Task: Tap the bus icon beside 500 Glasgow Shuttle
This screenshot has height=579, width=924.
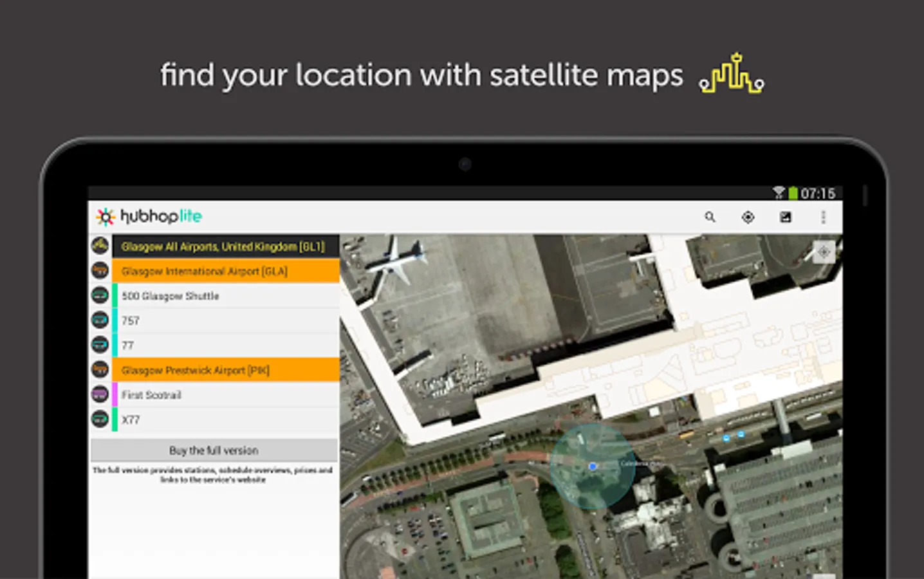Action: click(x=100, y=295)
